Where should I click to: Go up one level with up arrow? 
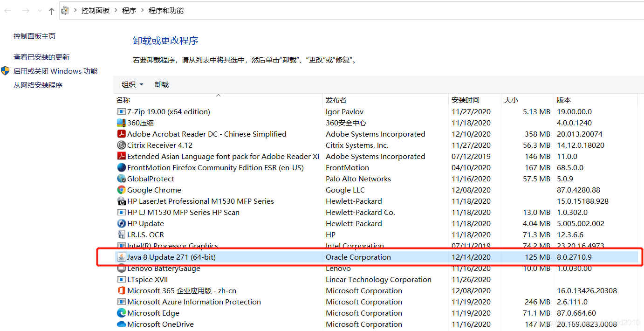pyautogui.click(x=52, y=11)
